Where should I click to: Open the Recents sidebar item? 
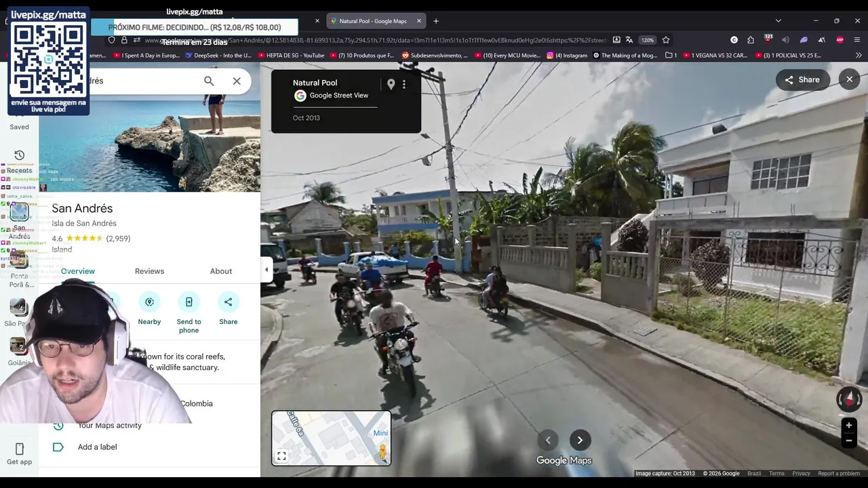(x=19, y=162)
